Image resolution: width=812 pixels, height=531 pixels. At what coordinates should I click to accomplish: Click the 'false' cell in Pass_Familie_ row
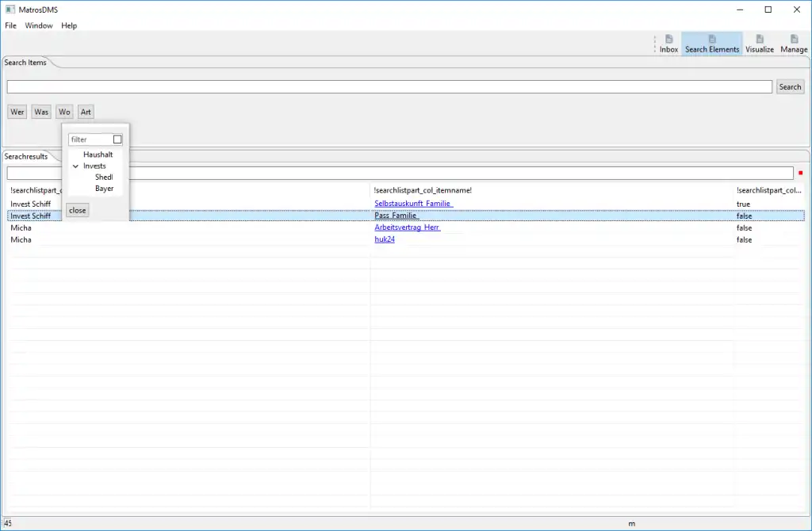coord(744,216)
